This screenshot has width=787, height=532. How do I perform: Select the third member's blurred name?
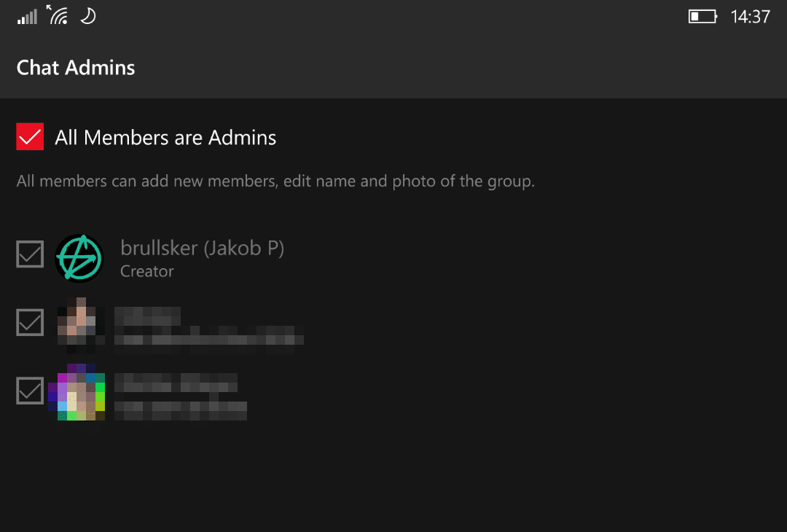[176, 383]
